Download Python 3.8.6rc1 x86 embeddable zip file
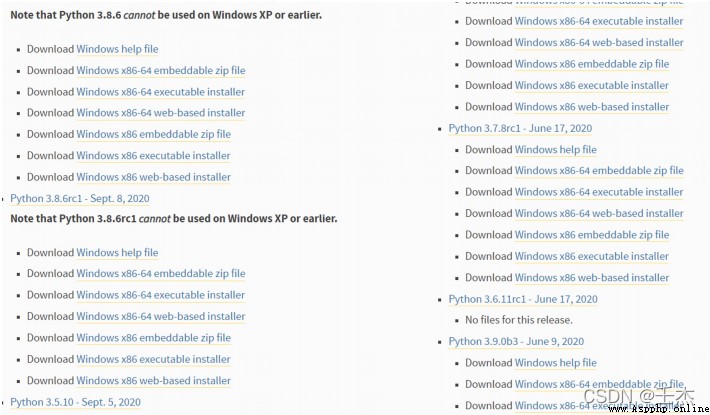 point(154,338)
